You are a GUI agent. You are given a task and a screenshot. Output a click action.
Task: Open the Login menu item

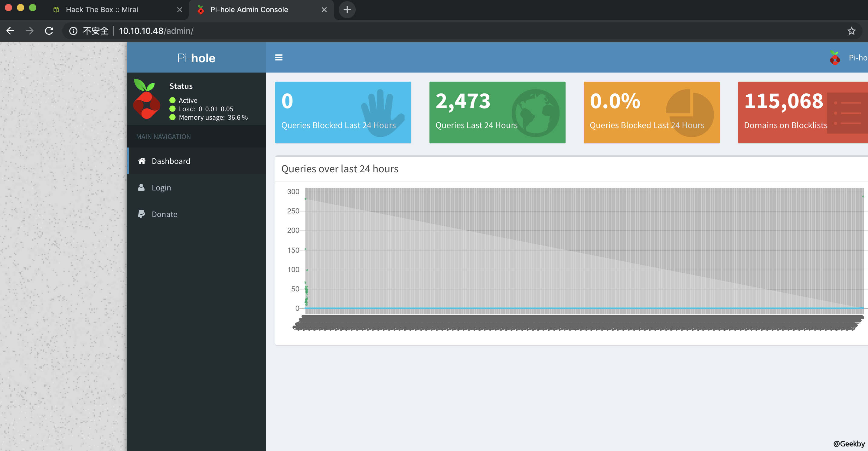pos(162,188)
